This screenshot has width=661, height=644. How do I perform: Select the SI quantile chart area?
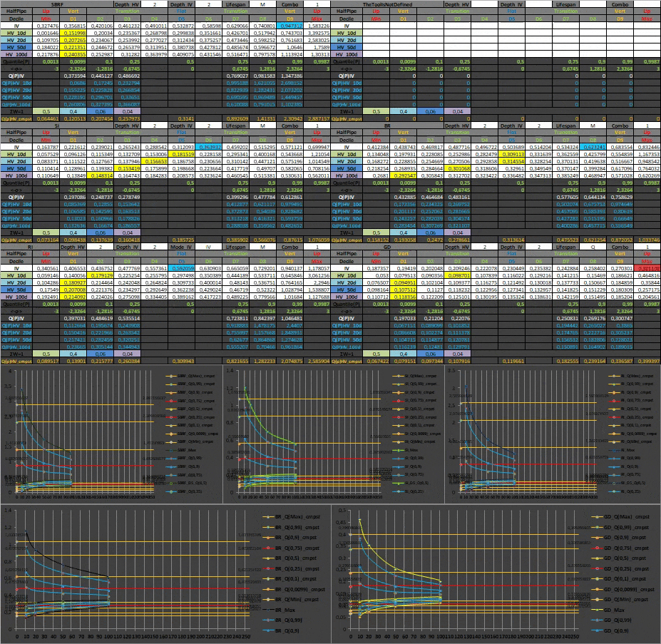pos(334,434)
